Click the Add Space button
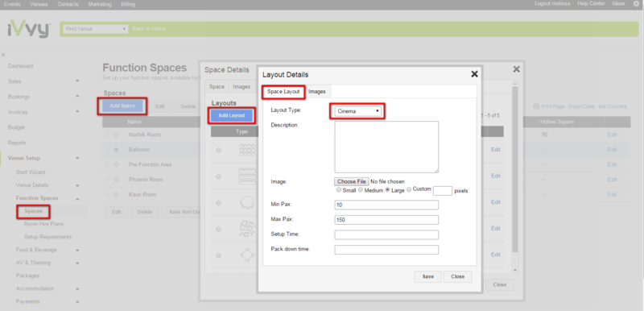 (x=122, y=106)
